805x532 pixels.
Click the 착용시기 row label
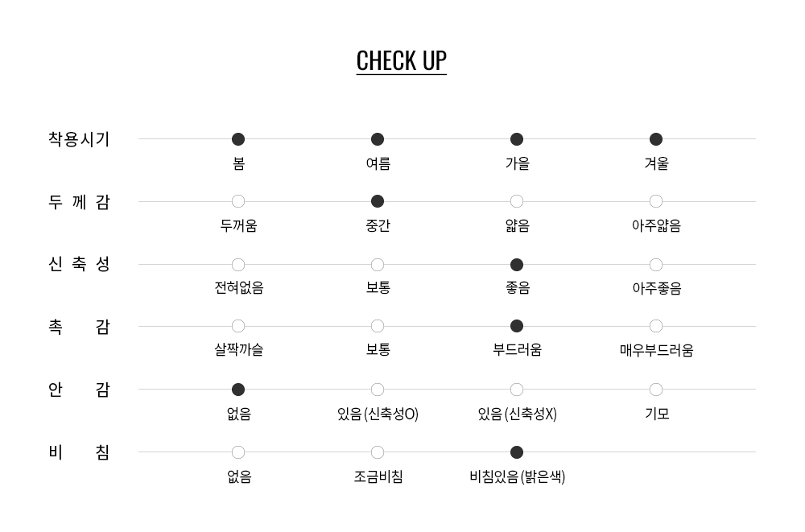click(x=79, y=139)
